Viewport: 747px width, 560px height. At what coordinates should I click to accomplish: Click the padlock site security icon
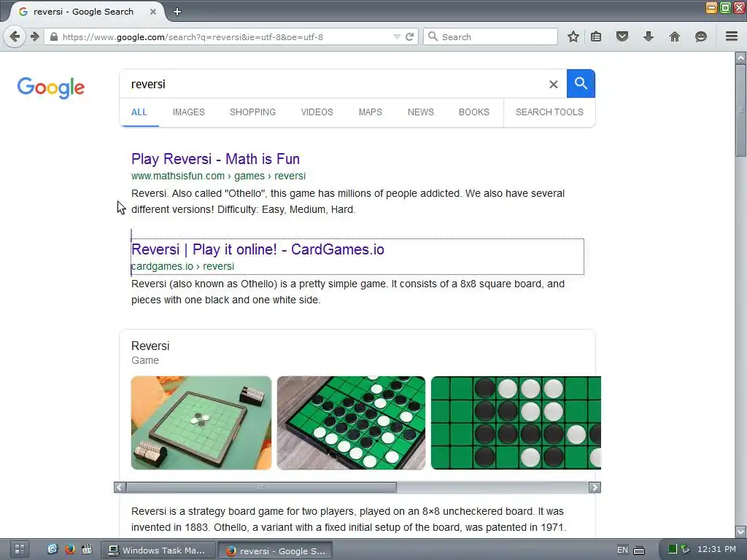point(54,36)
